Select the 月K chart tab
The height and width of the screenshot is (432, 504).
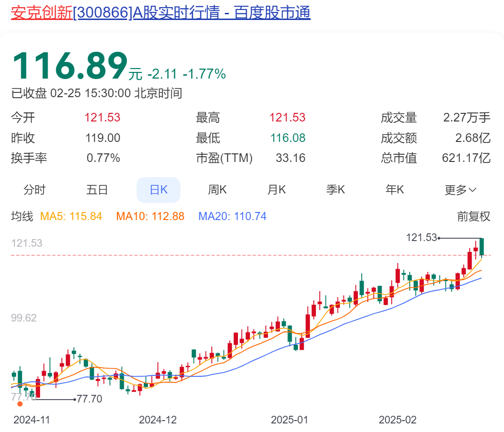click(x=277, y=190)
